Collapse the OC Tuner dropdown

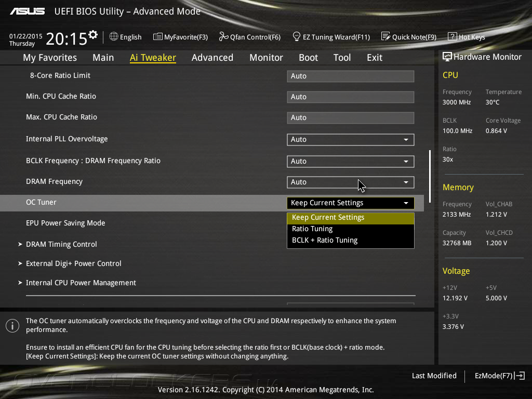coord(351,203)
